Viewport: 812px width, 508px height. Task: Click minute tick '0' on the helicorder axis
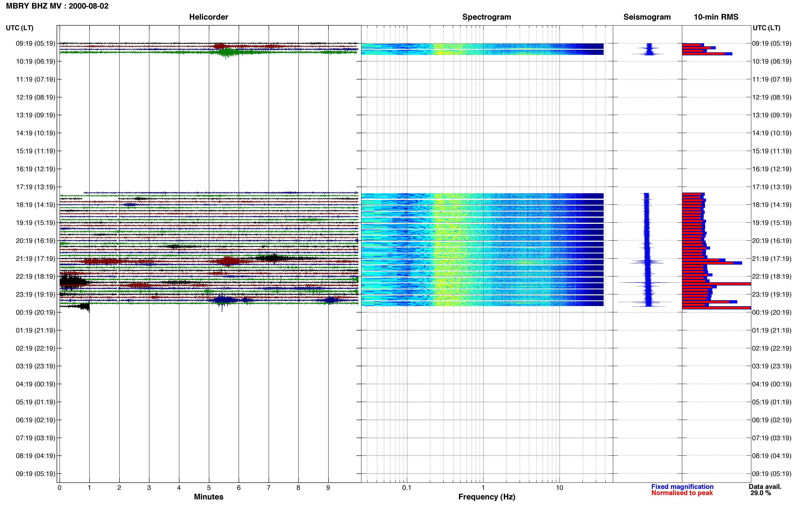[59, 487]
